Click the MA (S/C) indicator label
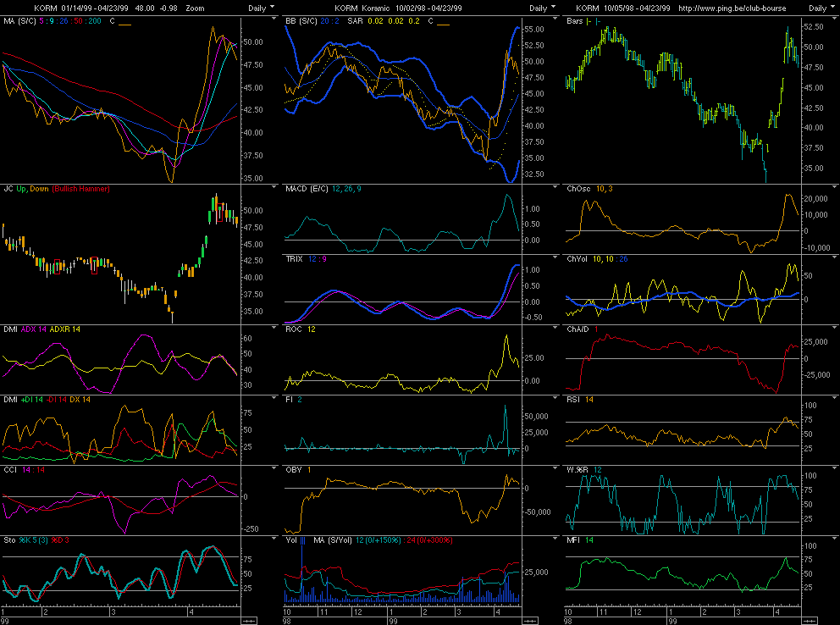840x625 pixels. pyautogui.click(x=19, y=21)
